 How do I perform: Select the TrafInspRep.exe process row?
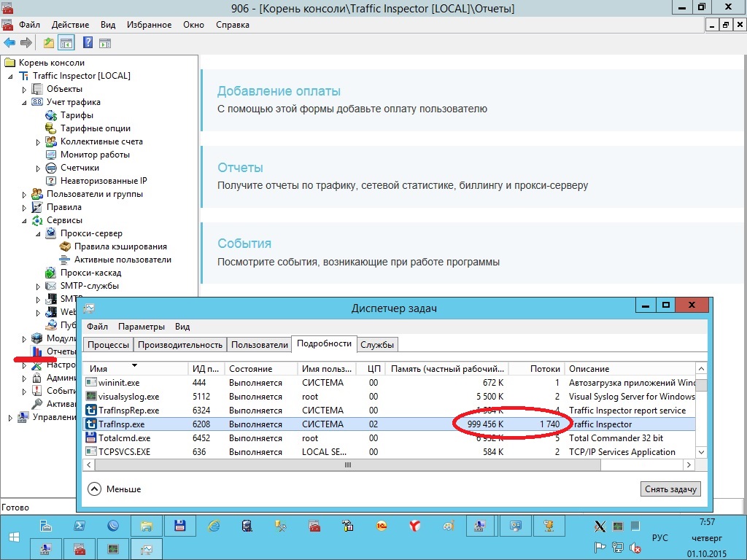coord(390,411)
